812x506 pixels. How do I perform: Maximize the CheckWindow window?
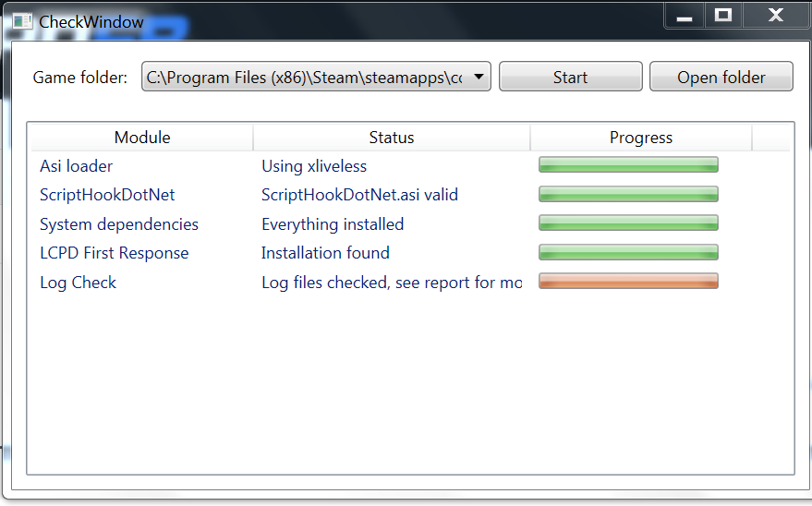(x=723, y=16)
